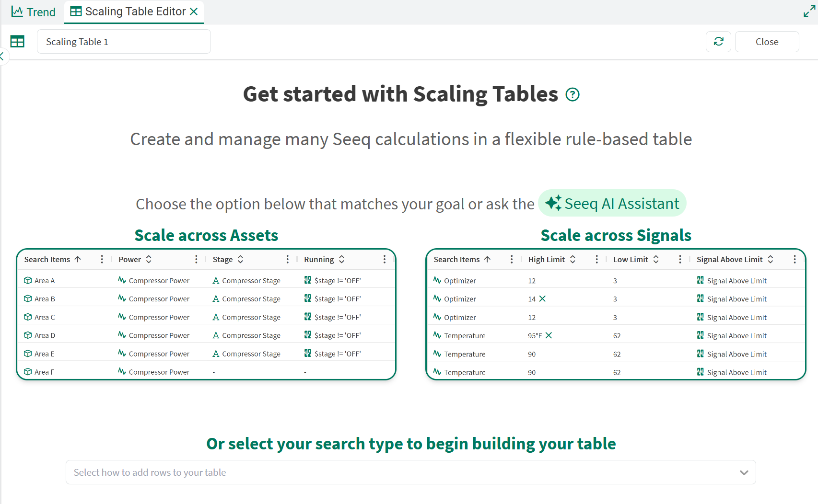The height and width of the screenshot is (504, 818).
Task: Click the Scaling Table 1 name field
Action: pos(124,42)
